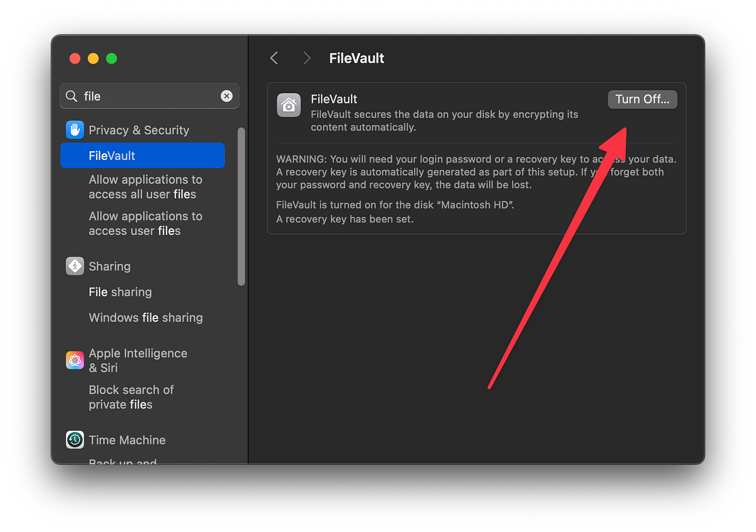Select the FileVault sidebar result
Screen dimensions: 756x532
point(143,156)
